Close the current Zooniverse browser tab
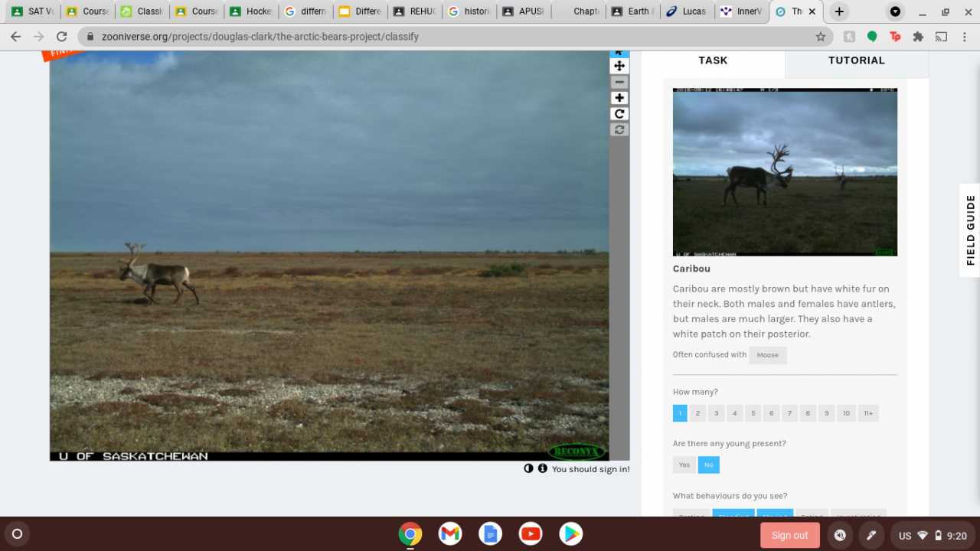The image size is (980, 551). pos(812,11)
